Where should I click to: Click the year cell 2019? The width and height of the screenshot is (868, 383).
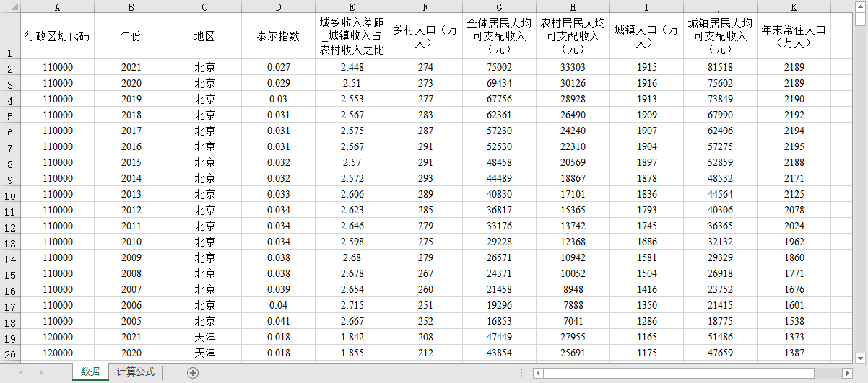(131, 100)
